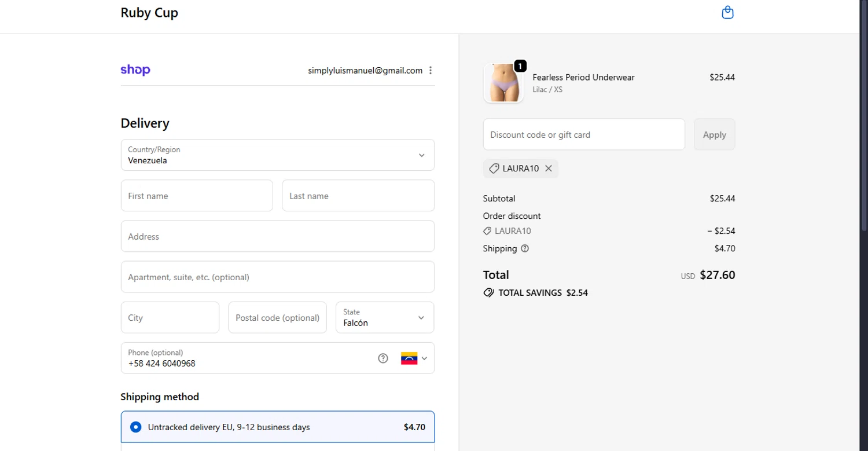Click the Total Savings tag icon
Image resolution: width=868 pixels, height=451 pixels.
click(x=488, y=293)
